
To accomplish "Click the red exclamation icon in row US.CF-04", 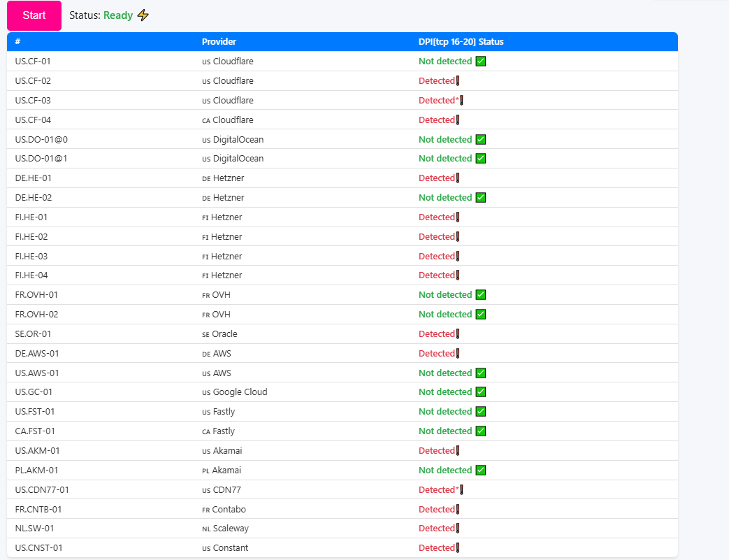I will point(458,120).
